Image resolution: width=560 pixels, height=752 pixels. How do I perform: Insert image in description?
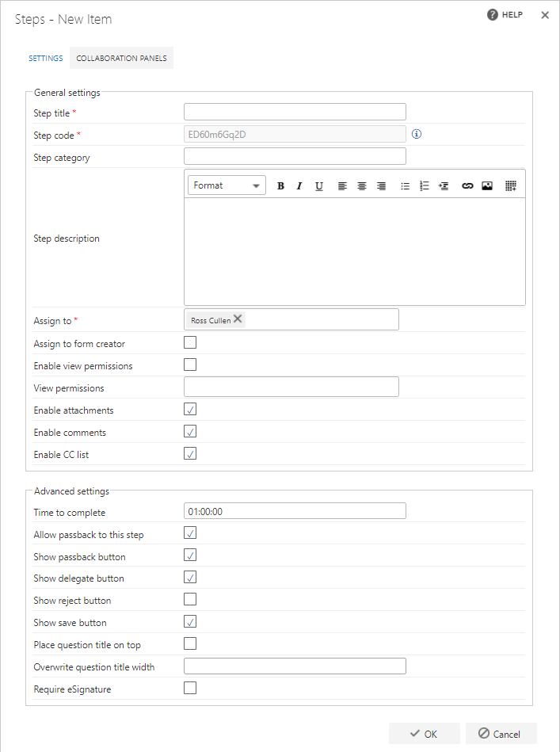487,186
